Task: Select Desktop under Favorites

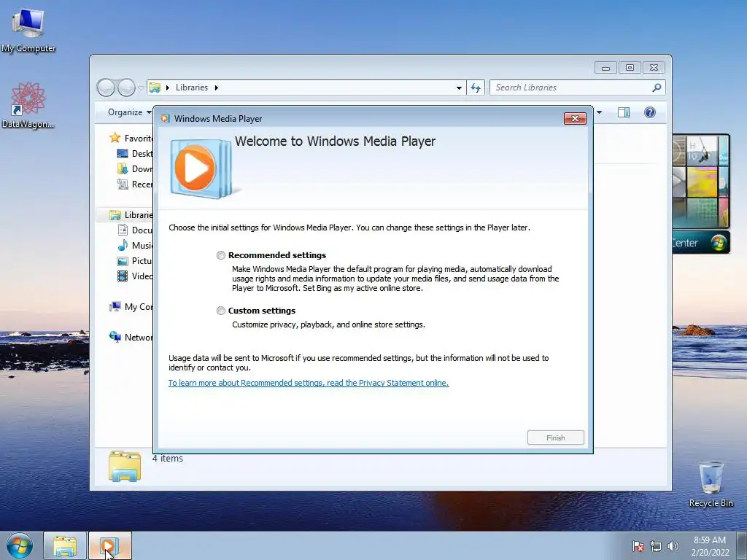Action: point(135,154)
